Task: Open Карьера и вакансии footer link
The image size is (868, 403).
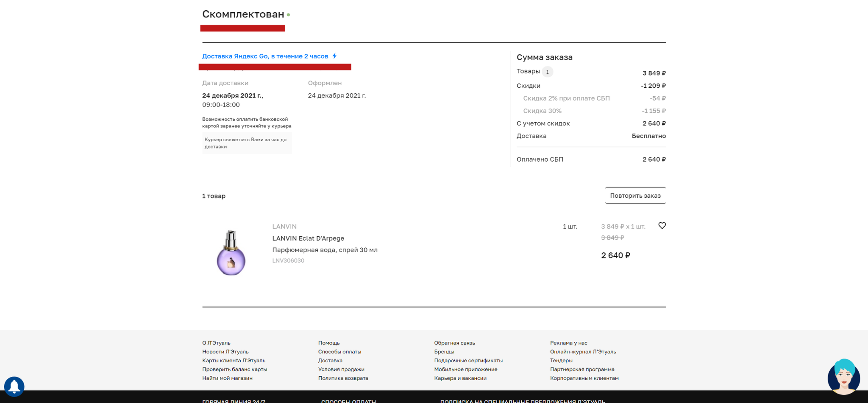Action: (x=460, y=378)
